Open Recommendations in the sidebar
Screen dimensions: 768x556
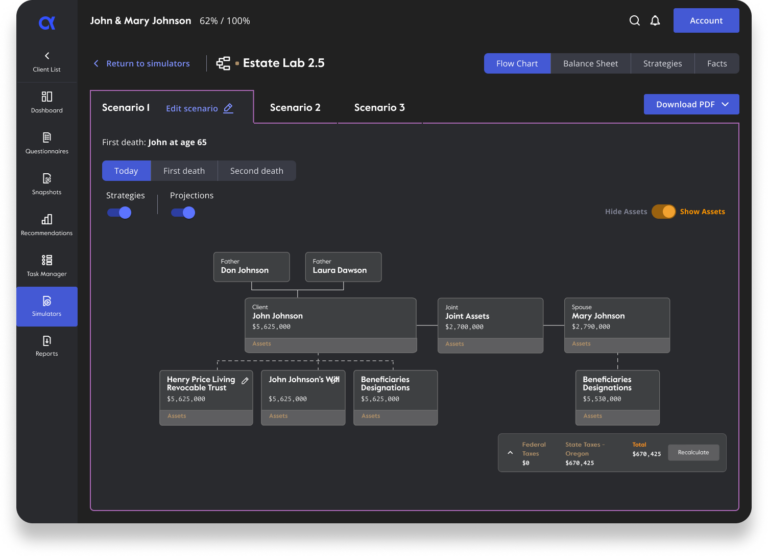coord(47,225)
